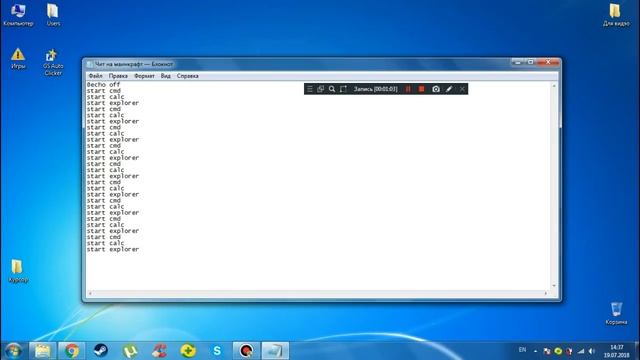Click the flag icon in system tray

(547, 351)
